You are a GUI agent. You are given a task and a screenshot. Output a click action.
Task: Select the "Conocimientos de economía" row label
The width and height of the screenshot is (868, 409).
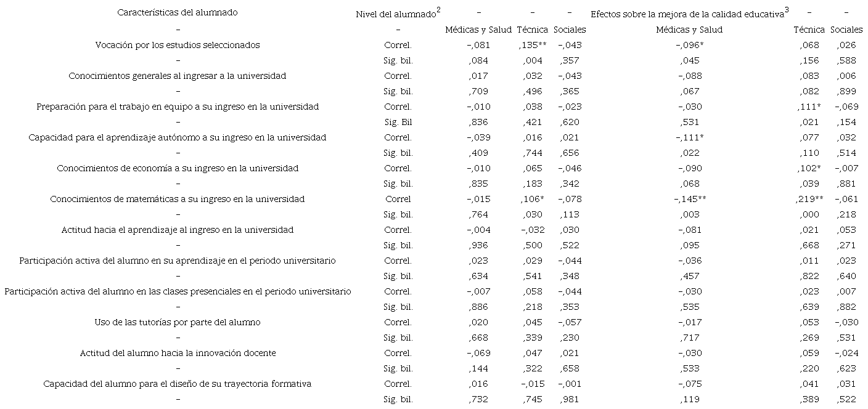pos(178,168)
